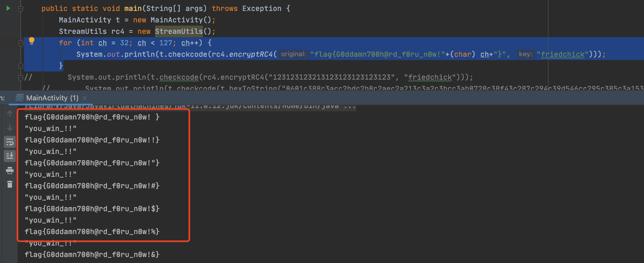This screenshot has height=263, width=644.
Task: Collapse the for loop fold marker
Action: point(20,43)
